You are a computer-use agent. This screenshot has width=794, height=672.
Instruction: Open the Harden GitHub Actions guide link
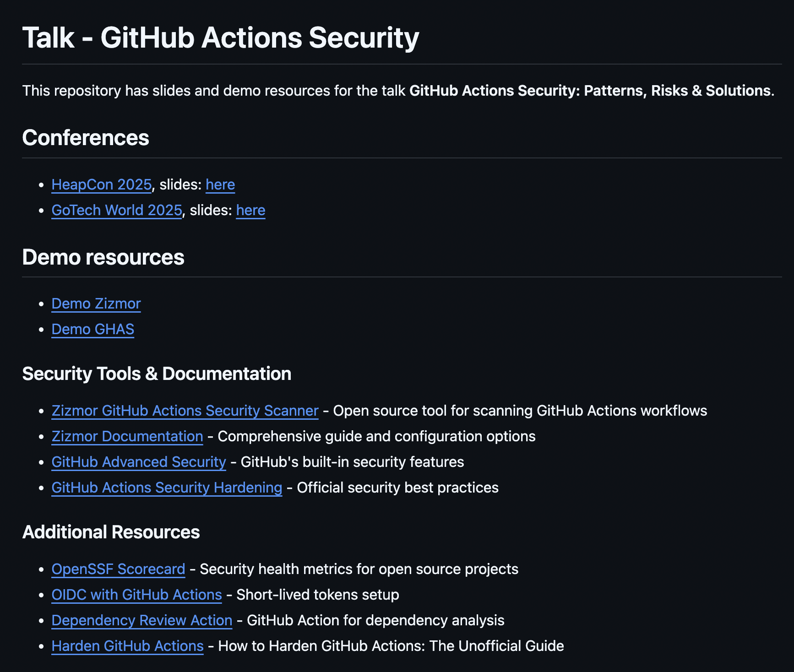click(x=128, y=646)
